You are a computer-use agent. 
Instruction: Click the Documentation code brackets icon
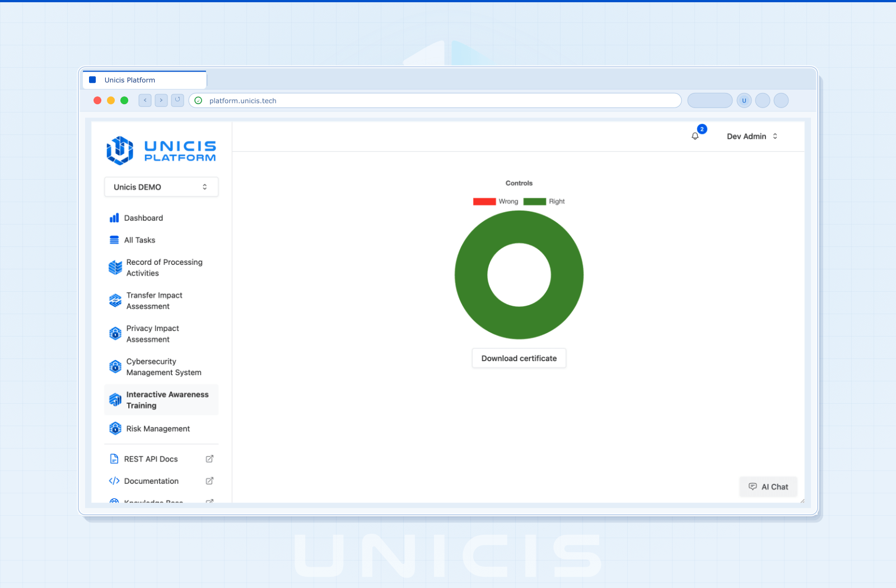point(114,481)
